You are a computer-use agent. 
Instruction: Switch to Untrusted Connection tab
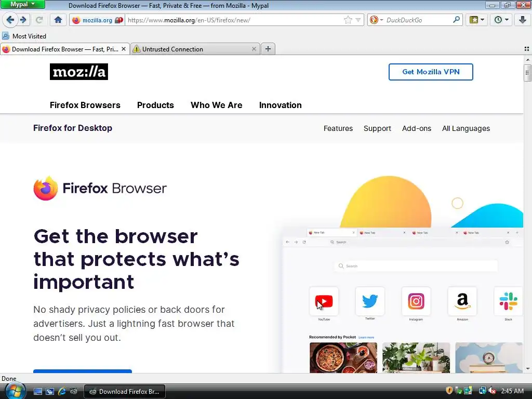(x=195, y=49)
